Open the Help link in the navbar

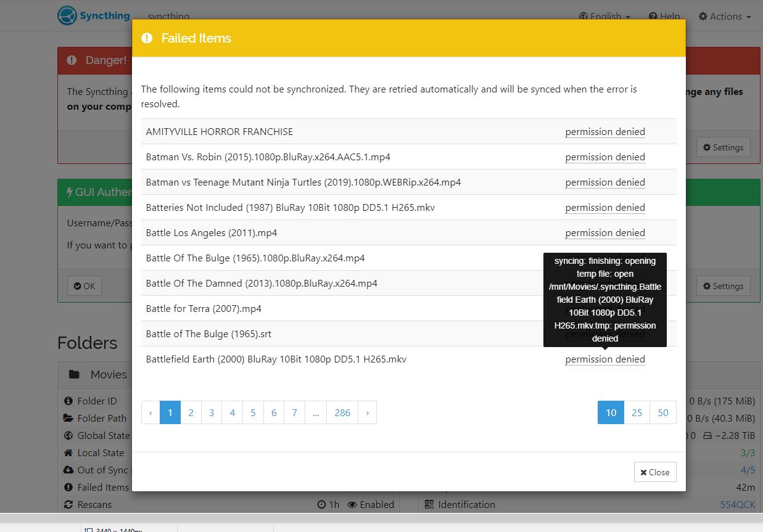664,17
